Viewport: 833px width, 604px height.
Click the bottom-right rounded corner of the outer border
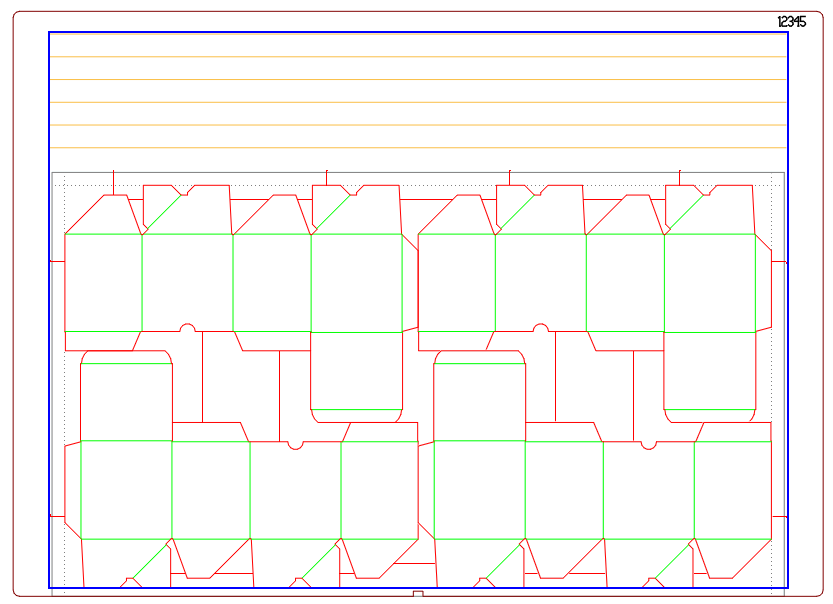tap(819, 592)
